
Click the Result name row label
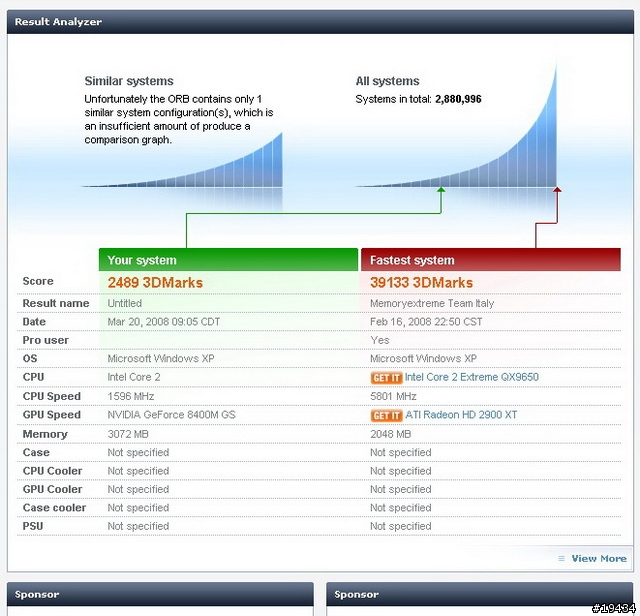click(56, 303)
